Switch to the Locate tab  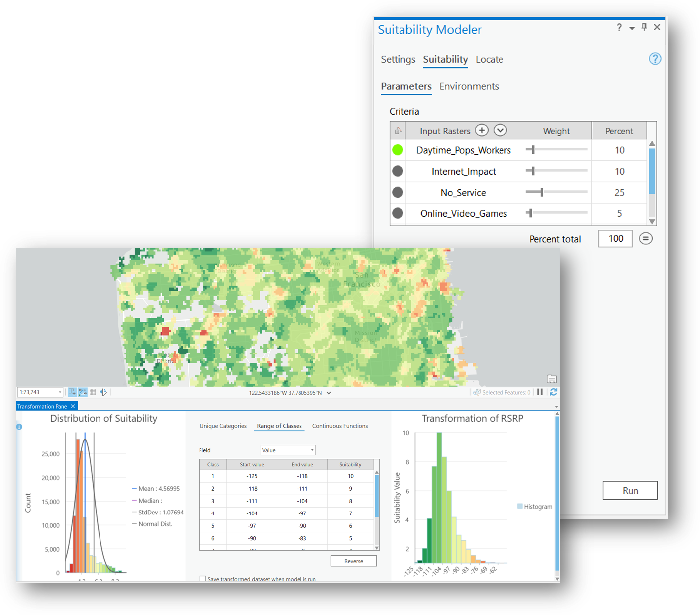[490, 59]
